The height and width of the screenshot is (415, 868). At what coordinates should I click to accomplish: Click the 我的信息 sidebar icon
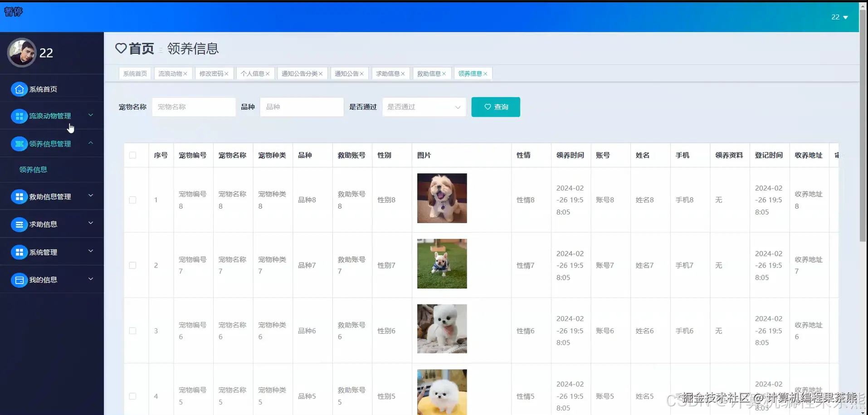19,280
